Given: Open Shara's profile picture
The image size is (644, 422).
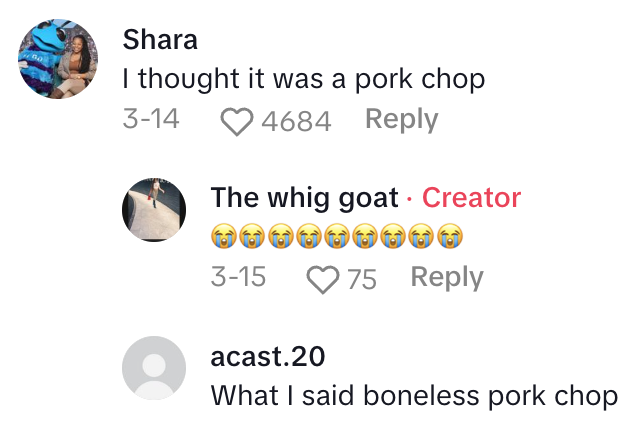Looking at the screenshot, I should [58, 59].
